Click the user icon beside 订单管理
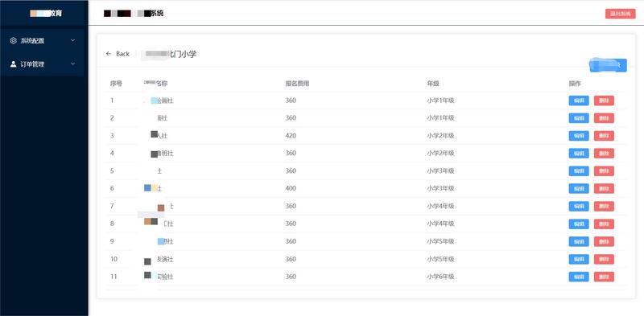Image resolution: width=644 pixels, height=316 pixels. click(x=14, y=64)
